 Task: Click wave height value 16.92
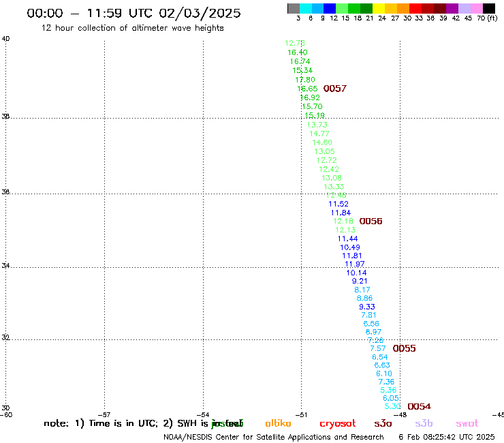tap(310, 97)
